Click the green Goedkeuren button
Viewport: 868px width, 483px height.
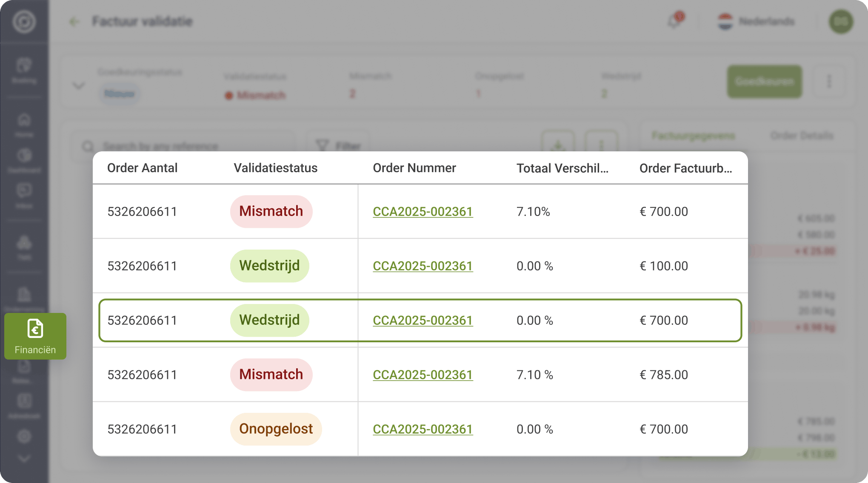(x=765, y=81)
